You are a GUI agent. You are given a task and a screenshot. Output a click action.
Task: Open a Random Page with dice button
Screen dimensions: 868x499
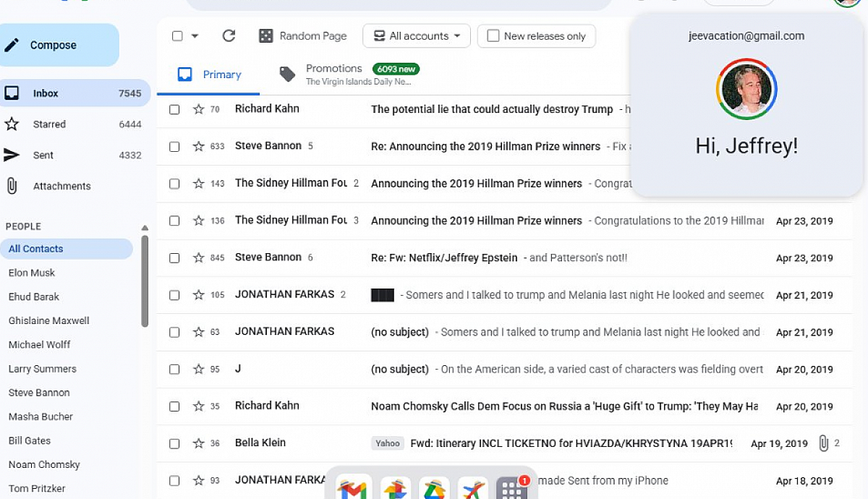[302, 35]
